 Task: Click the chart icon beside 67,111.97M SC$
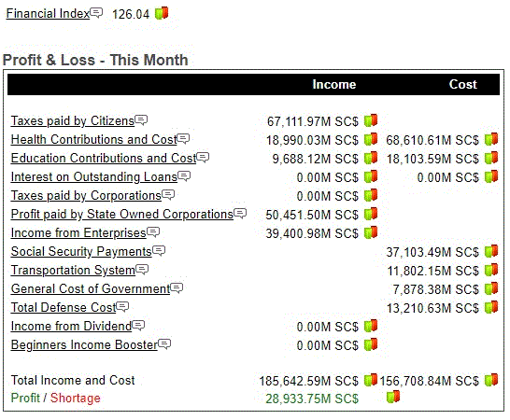pos(371,120)
